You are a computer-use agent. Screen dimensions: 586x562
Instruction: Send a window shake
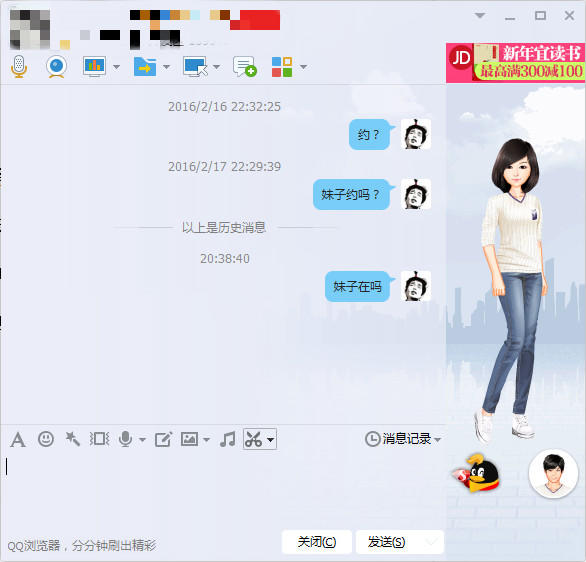coord(99,439)
